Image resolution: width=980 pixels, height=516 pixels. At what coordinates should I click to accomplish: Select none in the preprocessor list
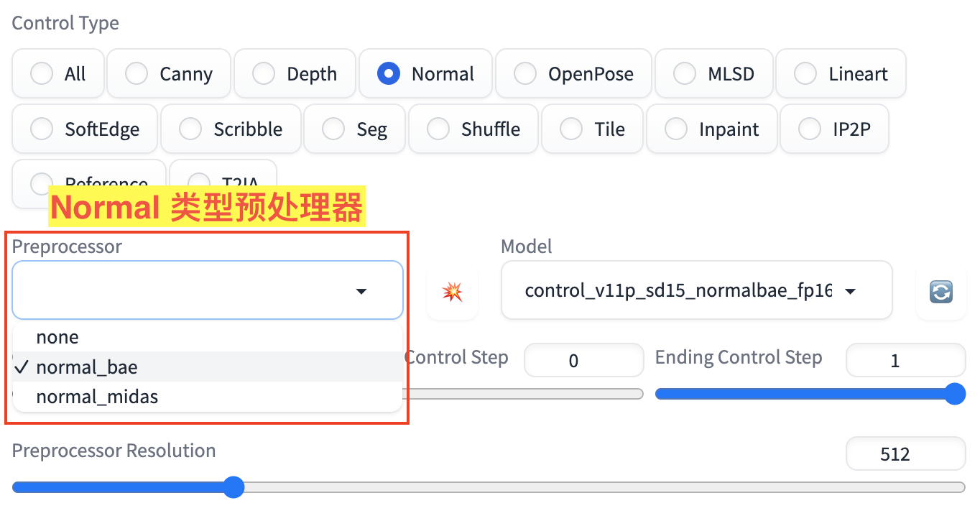click(x=57, y=337)
